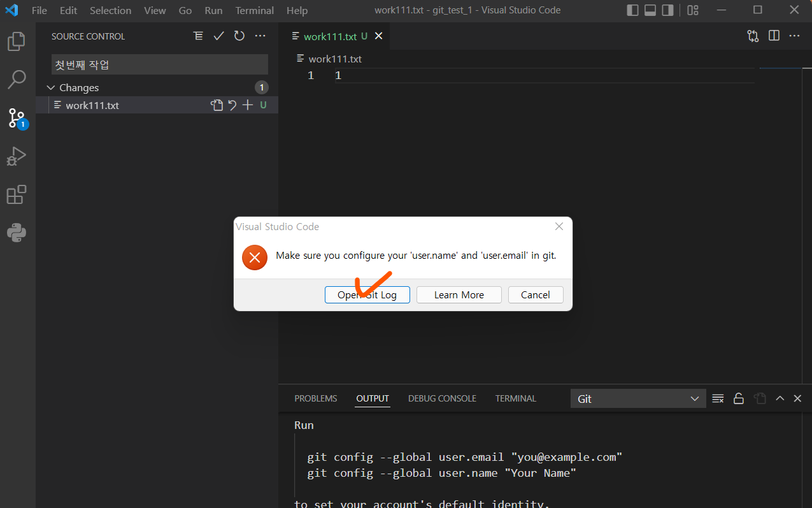Switch to the TERMINAL tab
Screen dimensions: 812x508
pos(516,398)
